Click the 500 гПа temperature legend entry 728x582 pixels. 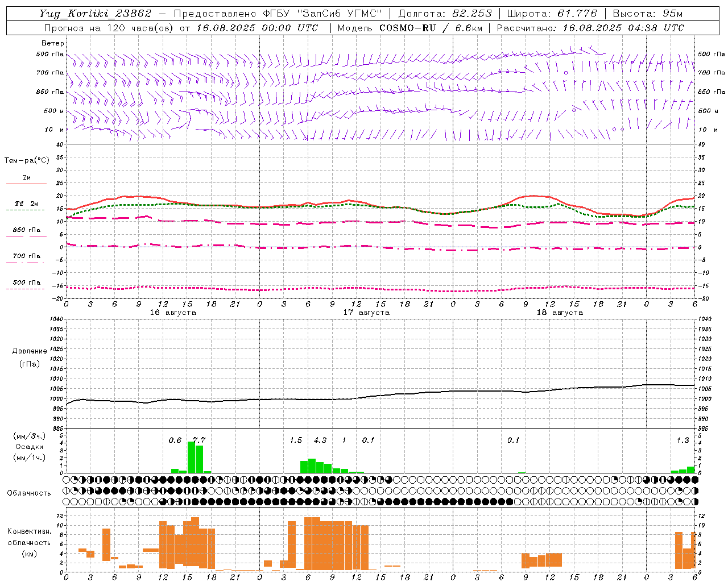click(x=27, y=282)
